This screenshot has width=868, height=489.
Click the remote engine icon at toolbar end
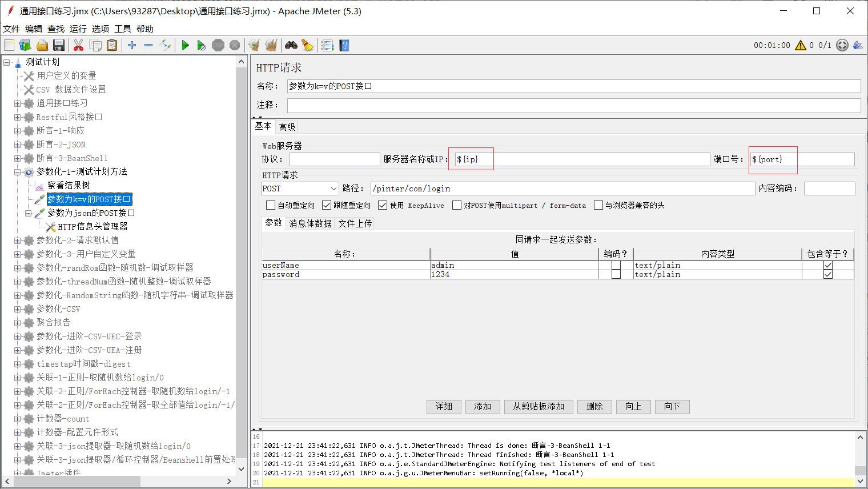click(x=858, y=45)
